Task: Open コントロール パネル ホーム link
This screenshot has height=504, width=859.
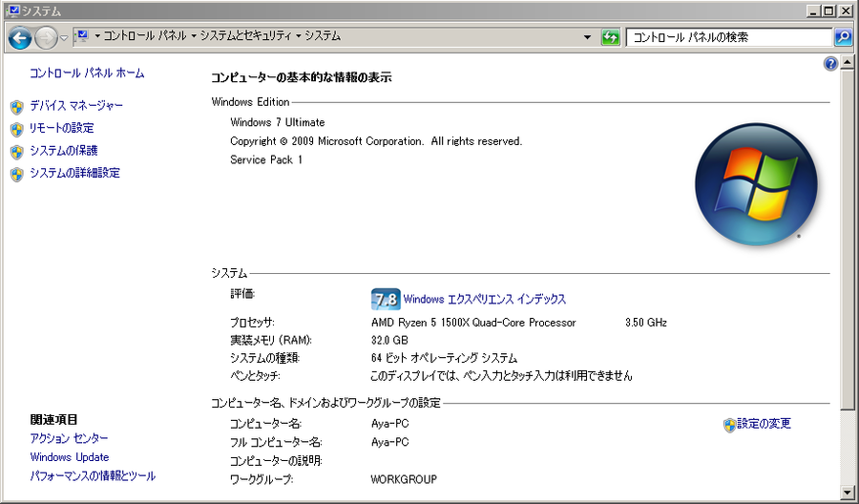Action: point(87,73)
